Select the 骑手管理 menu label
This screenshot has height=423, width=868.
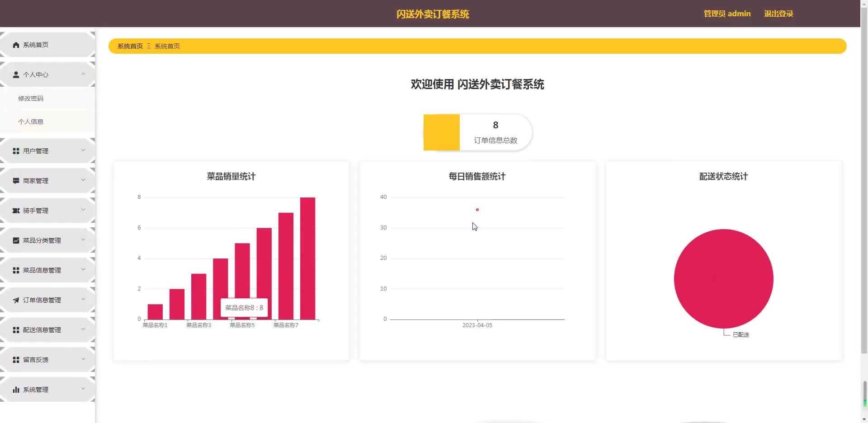point(36,211)
